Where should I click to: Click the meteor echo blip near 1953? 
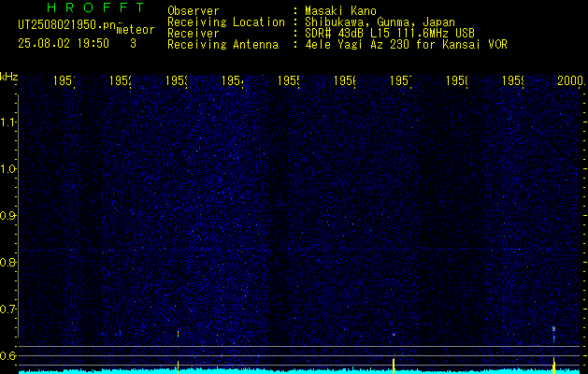(178, 334)
